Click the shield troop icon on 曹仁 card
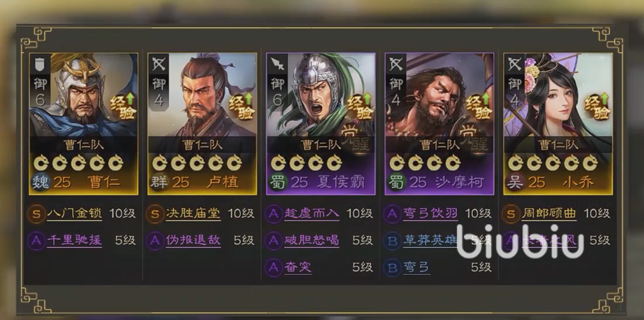Viewport: 644px width, 320px height. [40, 64]
